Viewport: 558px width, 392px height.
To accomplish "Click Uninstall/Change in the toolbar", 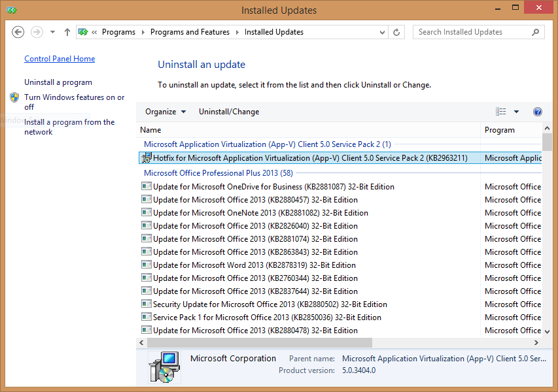I will coord(229,112).
